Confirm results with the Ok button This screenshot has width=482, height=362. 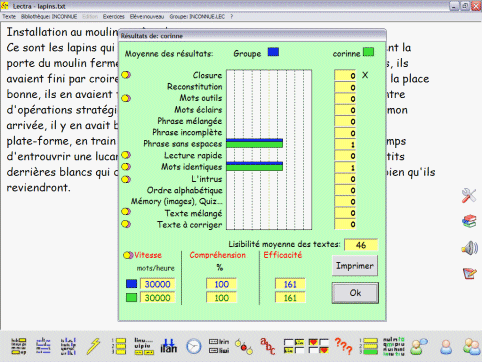(355, 293)
